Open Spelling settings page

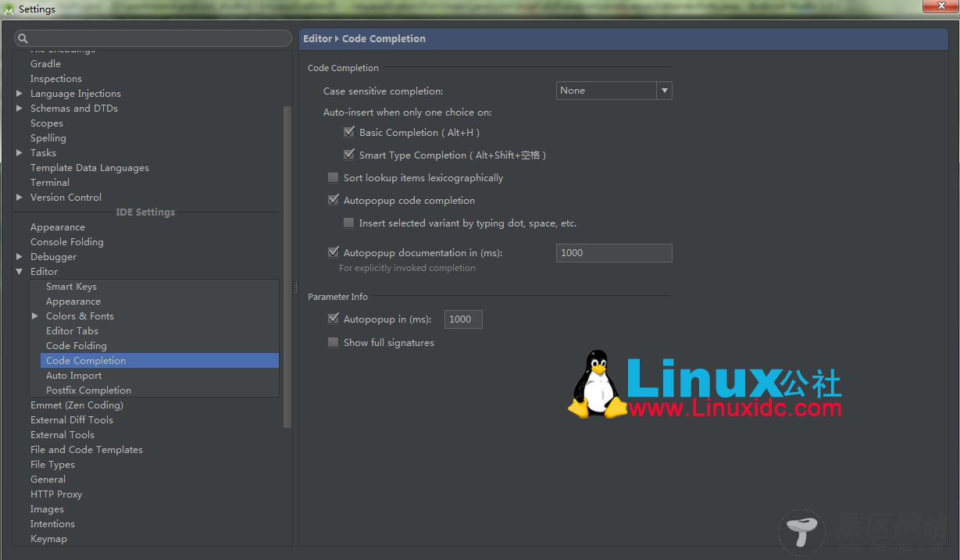(48, 138)
